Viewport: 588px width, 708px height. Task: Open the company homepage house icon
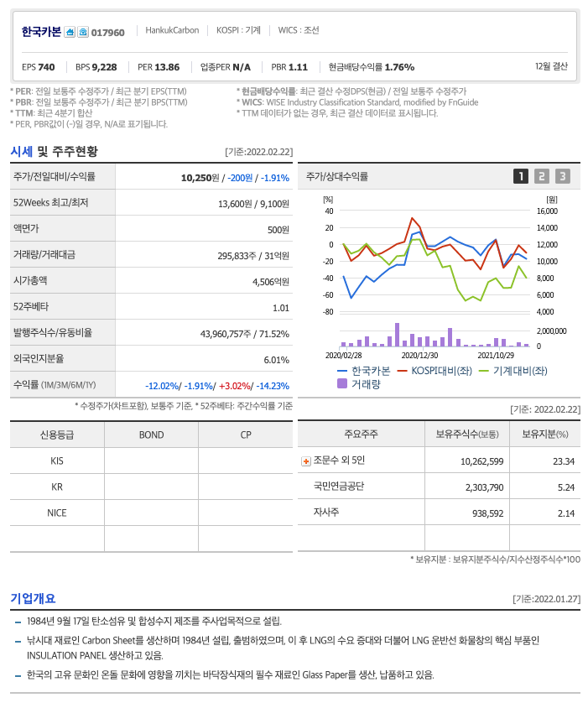70,32
